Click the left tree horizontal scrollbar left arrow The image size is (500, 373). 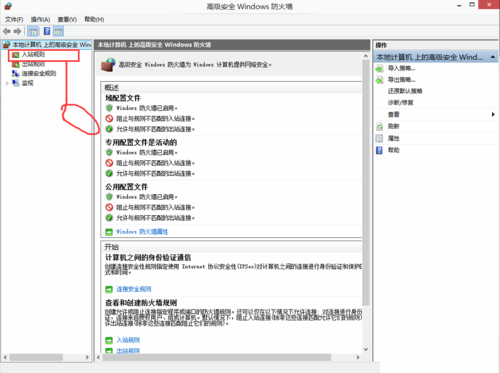[5, 357]
